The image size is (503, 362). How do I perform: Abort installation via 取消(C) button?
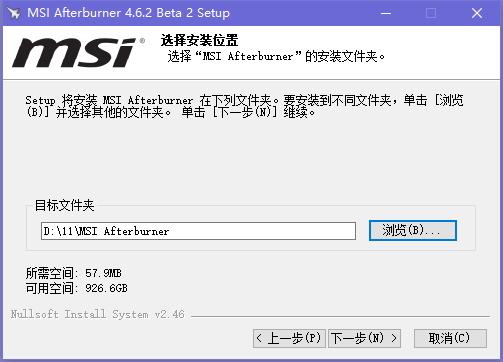pyautogui.click(x=450, y=338)
